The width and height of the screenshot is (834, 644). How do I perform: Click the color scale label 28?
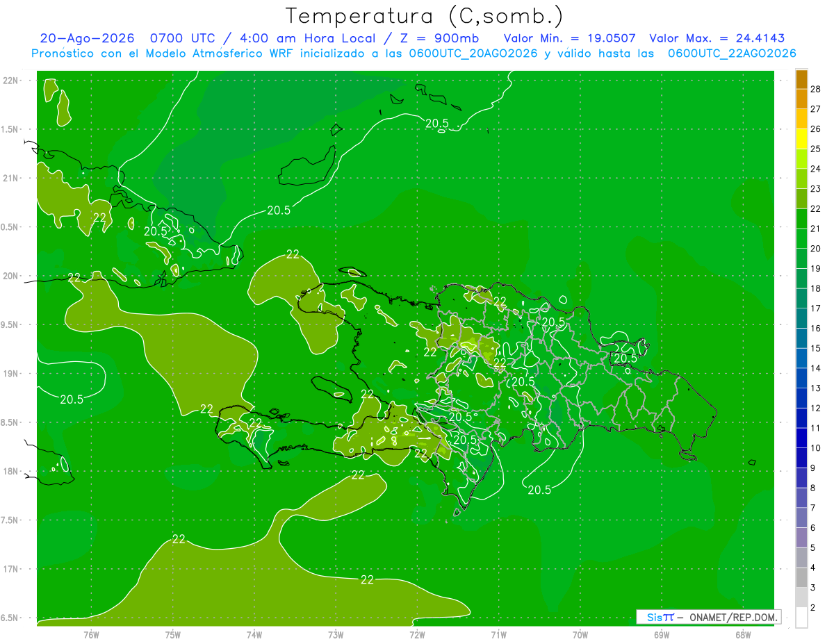[817, 88]
